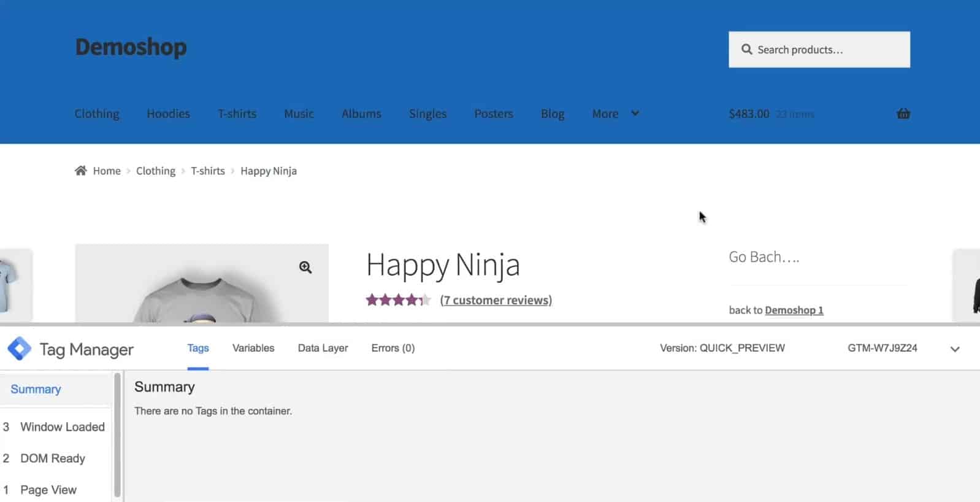Select the Page View event
Viewport: 980px width, 502px height.
click(x=48, y=490)
